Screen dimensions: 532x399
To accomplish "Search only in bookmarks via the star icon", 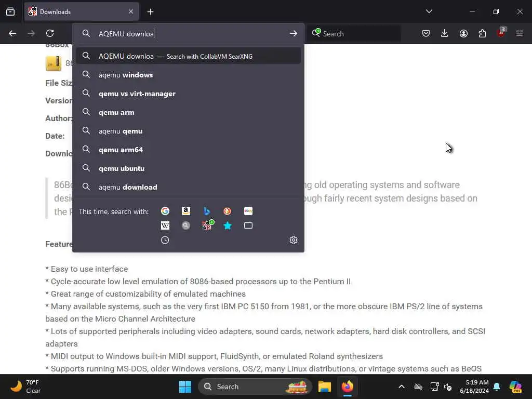I will tap(228, 225).
